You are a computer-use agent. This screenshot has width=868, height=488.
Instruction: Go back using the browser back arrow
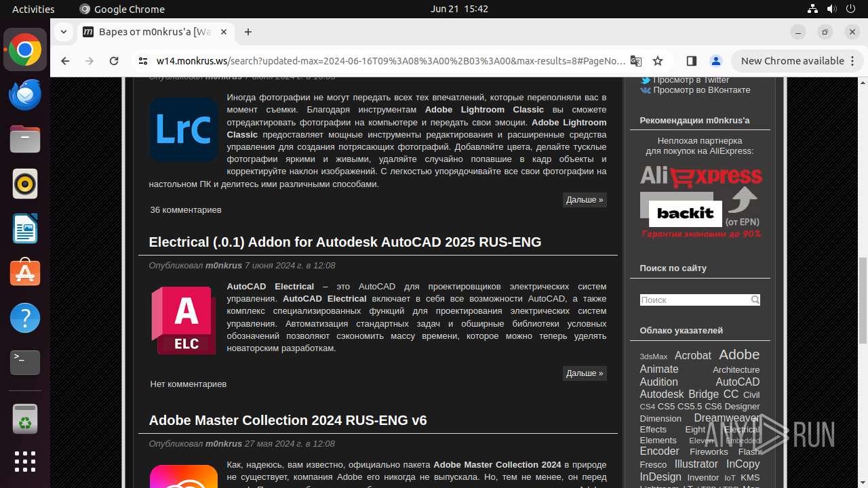[65, 61]
